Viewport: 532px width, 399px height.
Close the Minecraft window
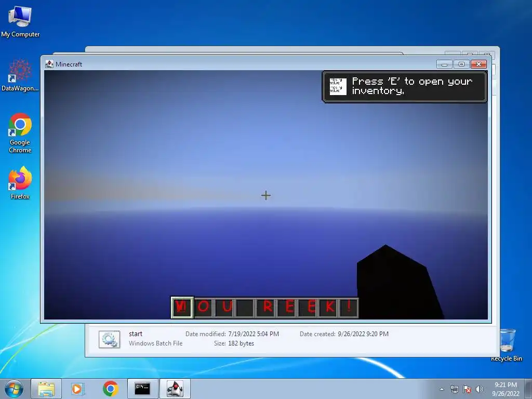[478, 64]
